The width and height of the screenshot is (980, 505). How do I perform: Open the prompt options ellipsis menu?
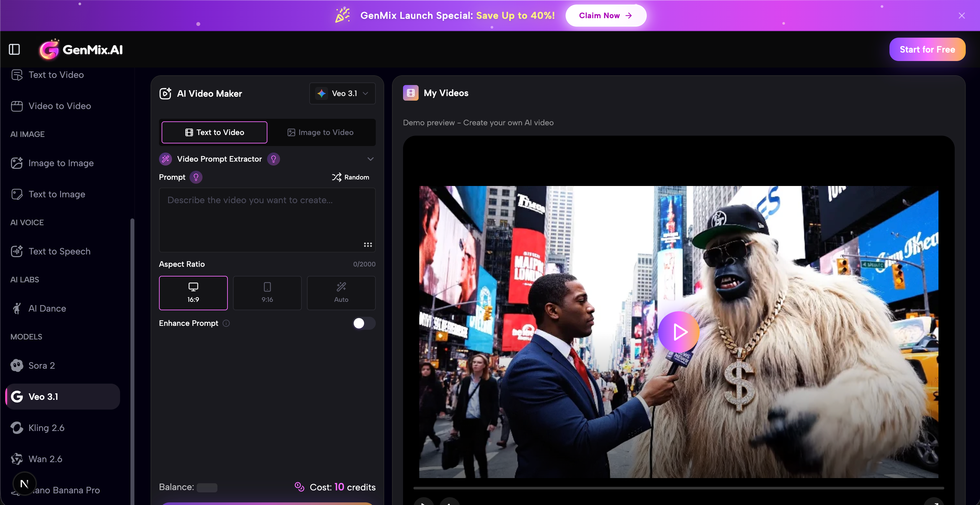coord(367,245)
